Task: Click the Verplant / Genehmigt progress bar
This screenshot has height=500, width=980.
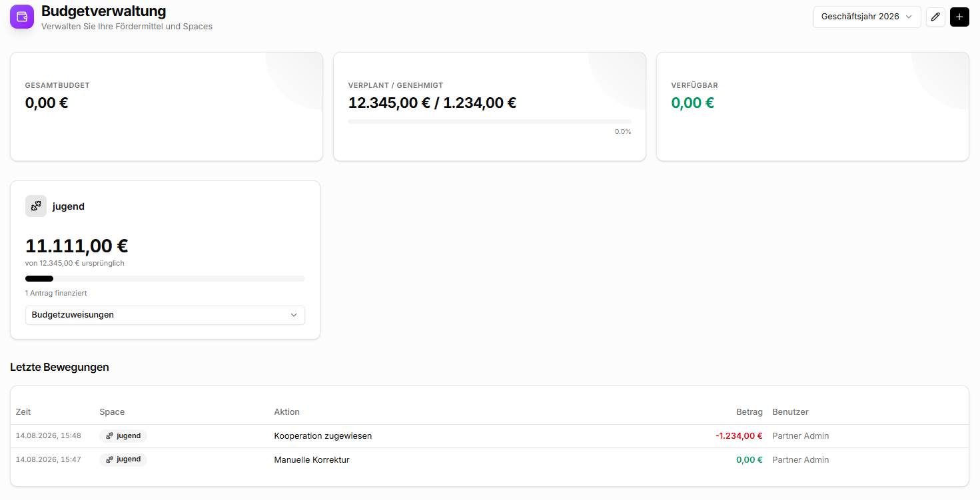Action: tap(490, 121)
